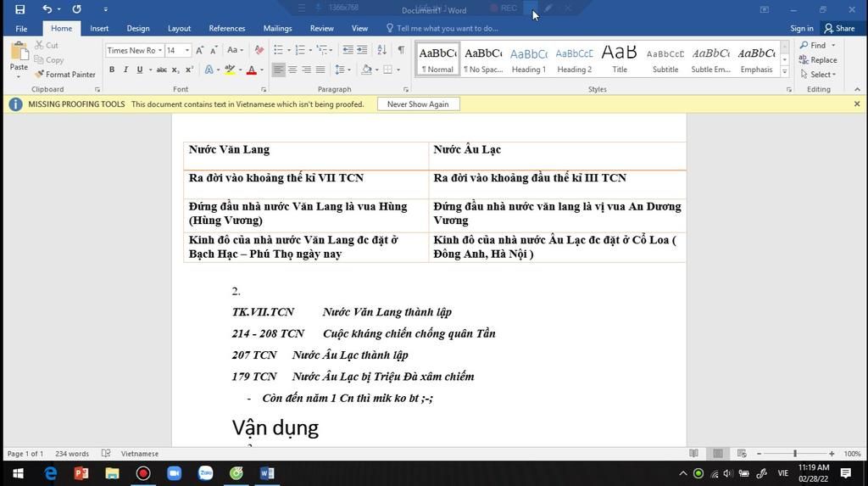This screenshot has height=486, width=868.
Task: Decrease paragraph indent
Action: pos(348,50)
